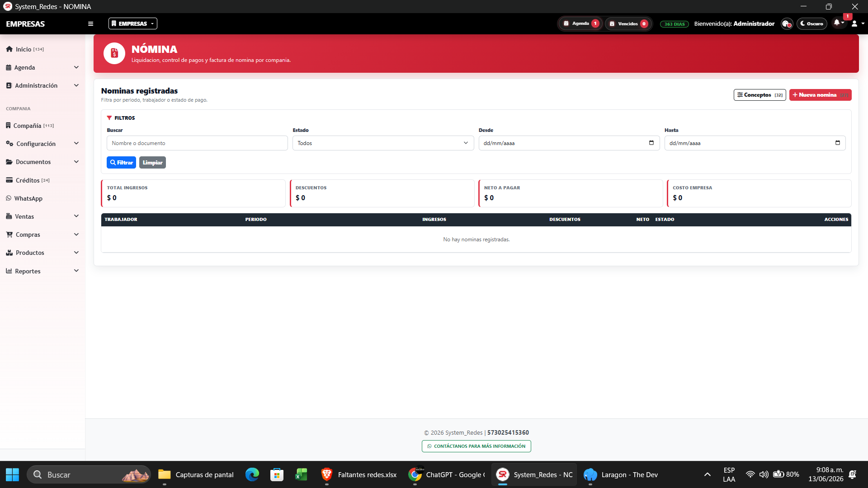Click the Hasta date input field
The image size is (868, 488).
755,143
